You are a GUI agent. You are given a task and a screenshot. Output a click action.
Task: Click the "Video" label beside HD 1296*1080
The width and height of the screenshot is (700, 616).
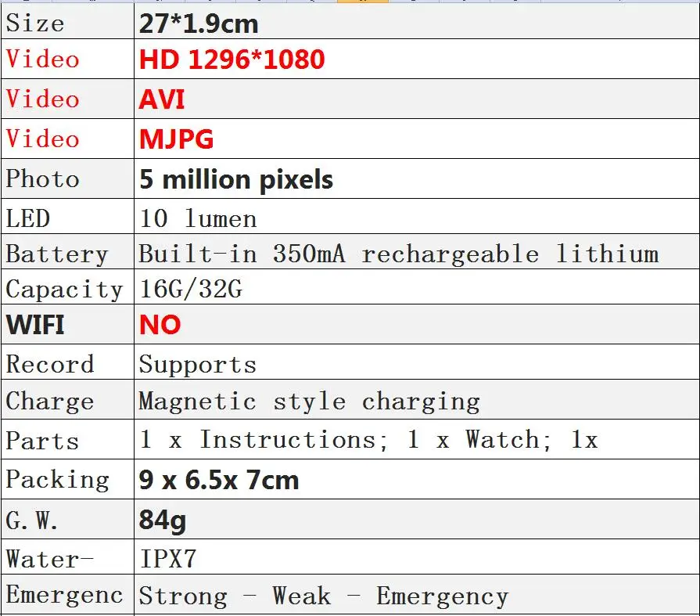coord(67,59)
